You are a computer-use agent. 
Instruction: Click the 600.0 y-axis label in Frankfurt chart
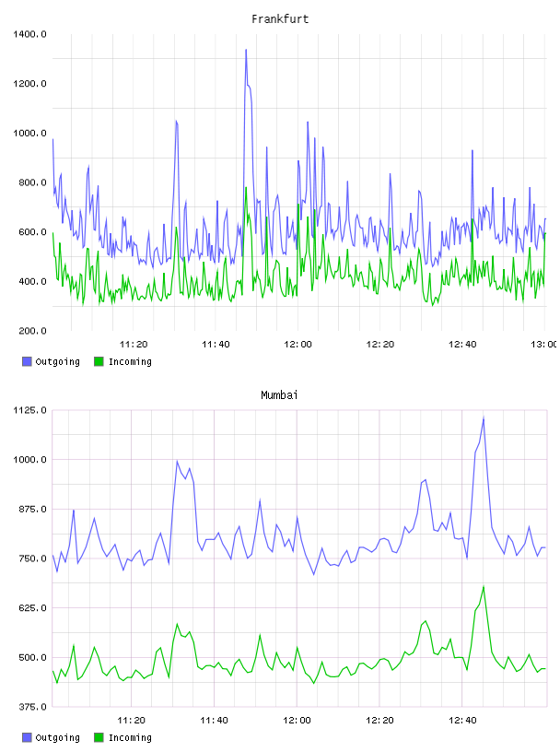point(32,232)
